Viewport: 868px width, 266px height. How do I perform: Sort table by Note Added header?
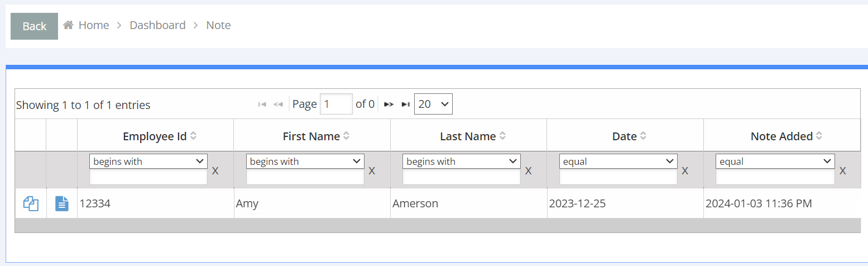pos(781,136)
